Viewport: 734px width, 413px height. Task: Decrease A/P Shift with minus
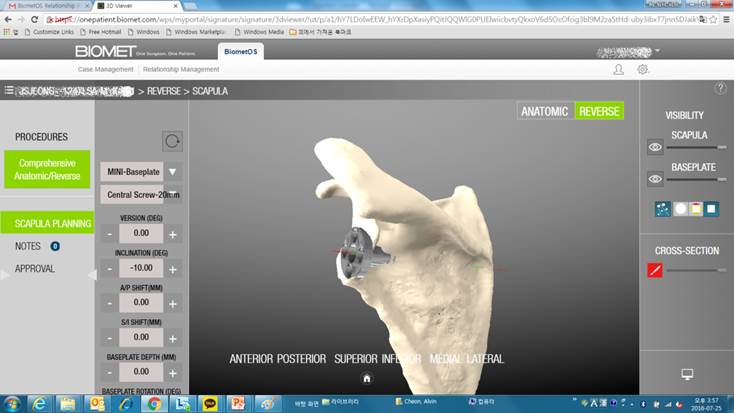click(110, 303)
